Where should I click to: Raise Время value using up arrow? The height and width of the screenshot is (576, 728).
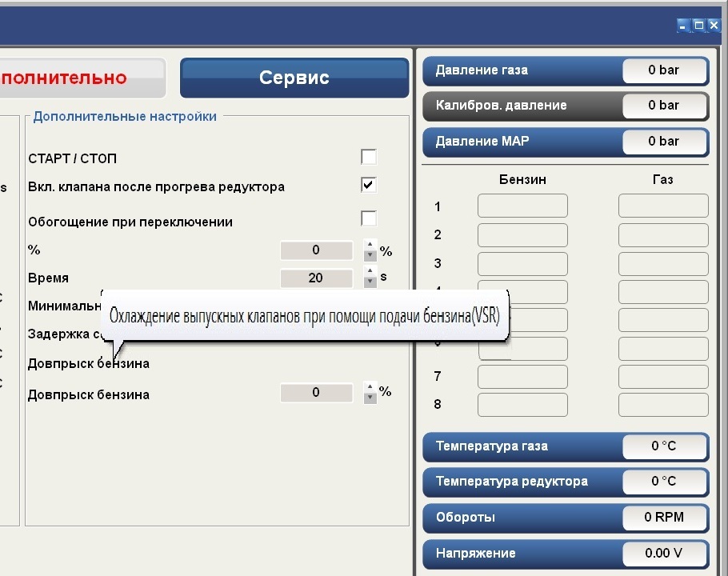(x=370, y=273)
